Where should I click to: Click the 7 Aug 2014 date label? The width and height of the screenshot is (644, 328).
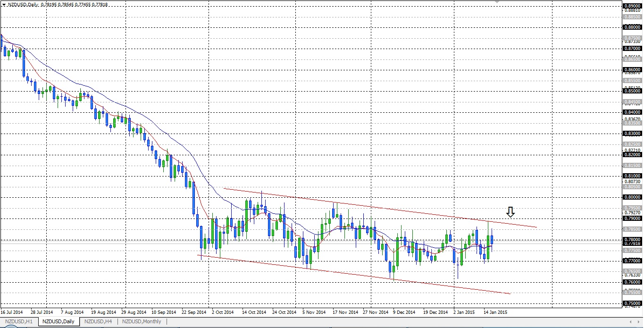(x=73, y=312)
